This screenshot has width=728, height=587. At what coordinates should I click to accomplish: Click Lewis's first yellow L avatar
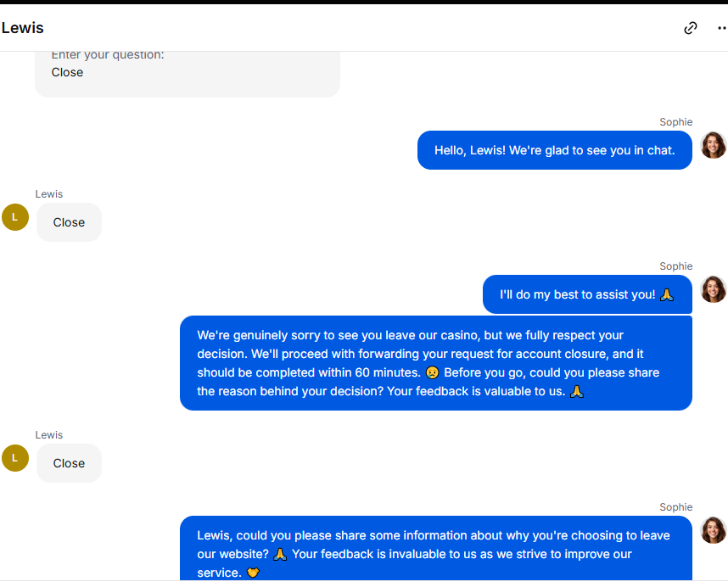15,217
